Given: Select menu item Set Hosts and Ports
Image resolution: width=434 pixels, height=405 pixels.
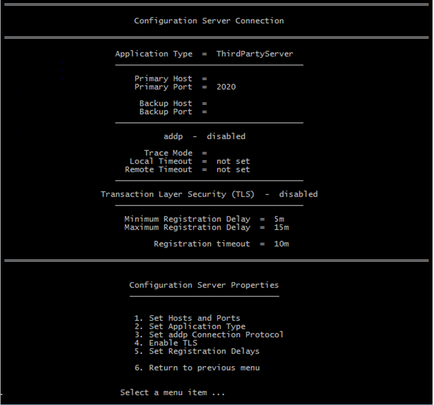Looking at the screenshot, I should [187, 318].
